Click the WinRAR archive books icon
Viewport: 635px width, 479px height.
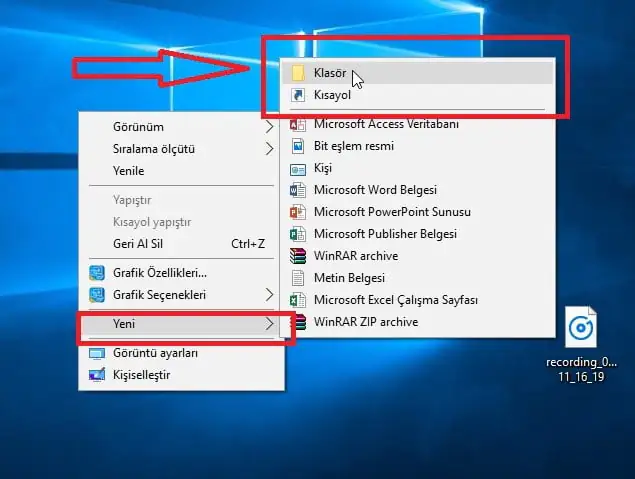pyautogui.click(x=298, y=256)
